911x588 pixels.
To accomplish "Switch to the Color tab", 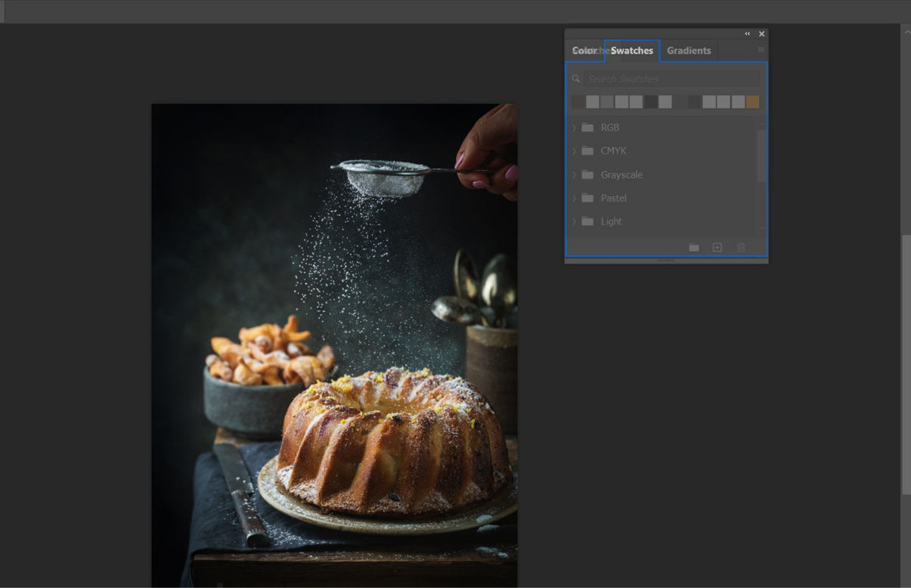I will (584, 50).
